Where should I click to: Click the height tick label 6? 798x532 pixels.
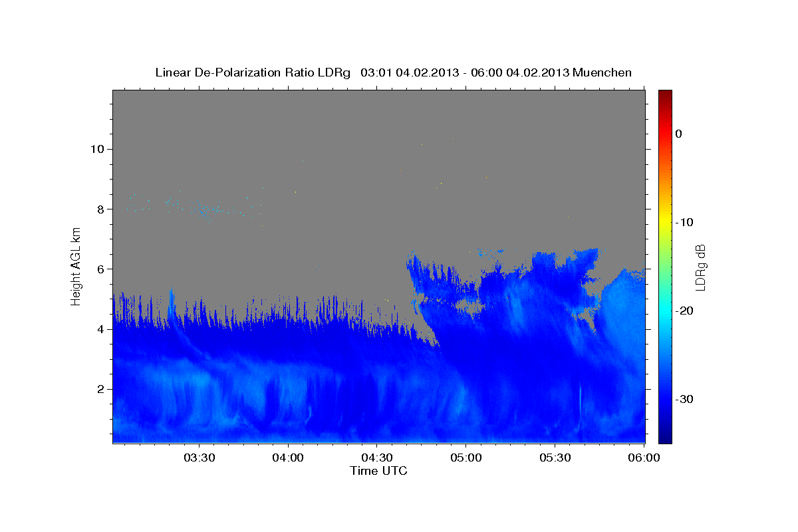(102, 269)
